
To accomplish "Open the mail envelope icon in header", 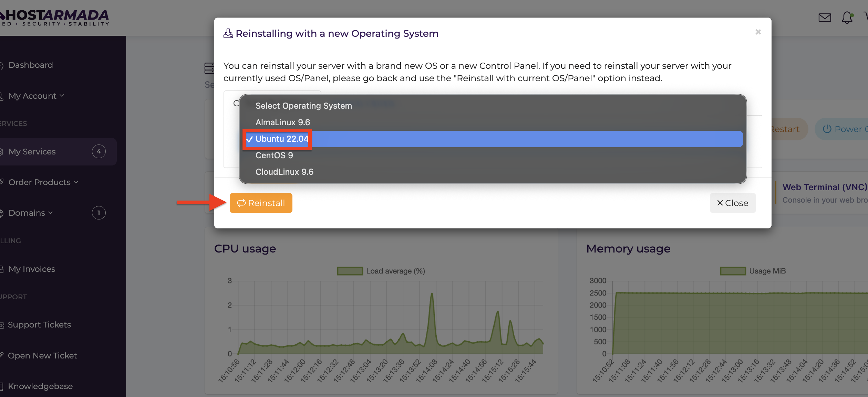I will [825, 18].
